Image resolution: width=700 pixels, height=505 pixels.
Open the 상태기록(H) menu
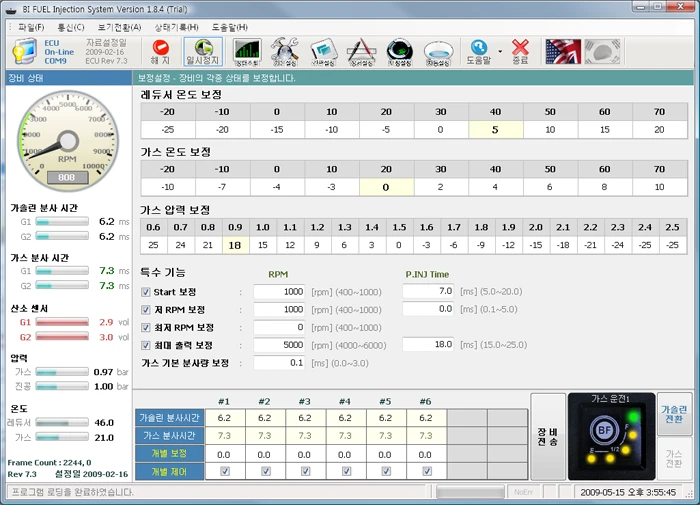tap(176, 27)
